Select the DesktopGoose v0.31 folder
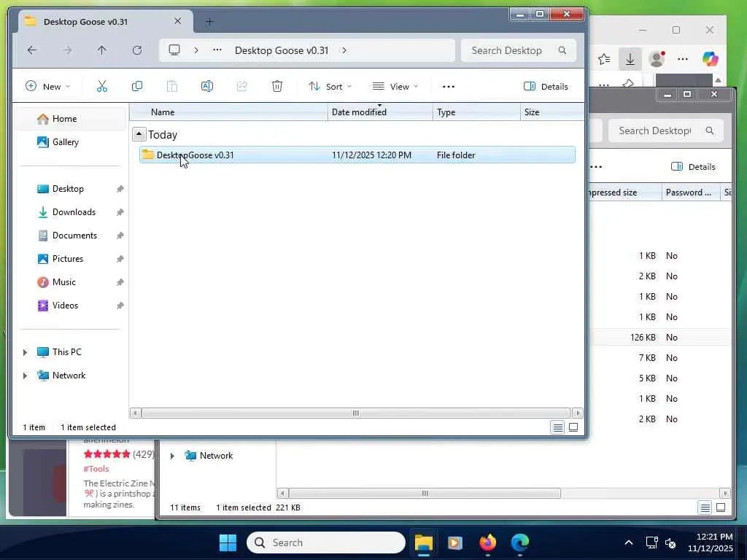Image resolution: width=747 pixels, height=560 pixels. tap(357, 155)
